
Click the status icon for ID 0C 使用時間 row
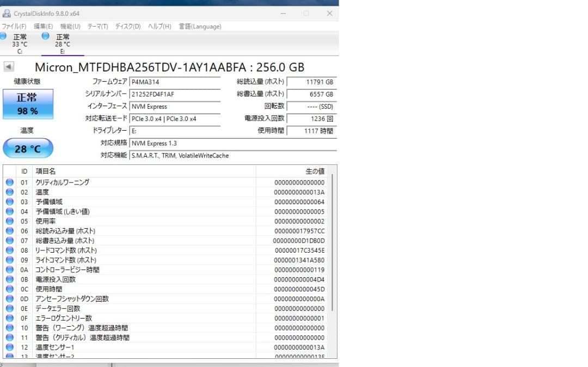coord(10,289)
